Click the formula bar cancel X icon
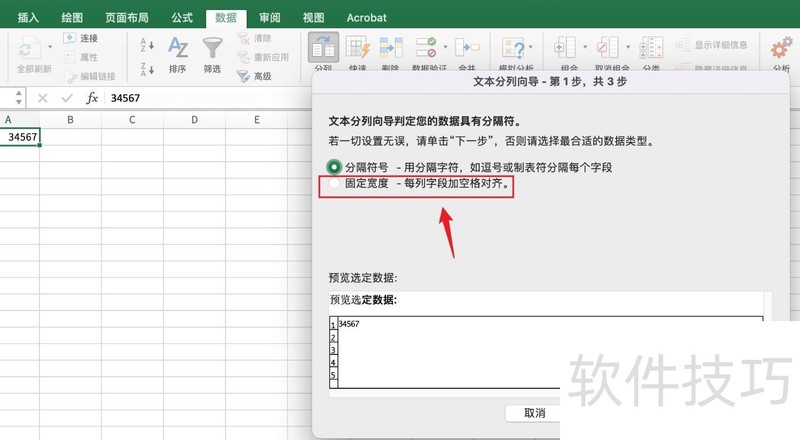 tap(43, 98)
